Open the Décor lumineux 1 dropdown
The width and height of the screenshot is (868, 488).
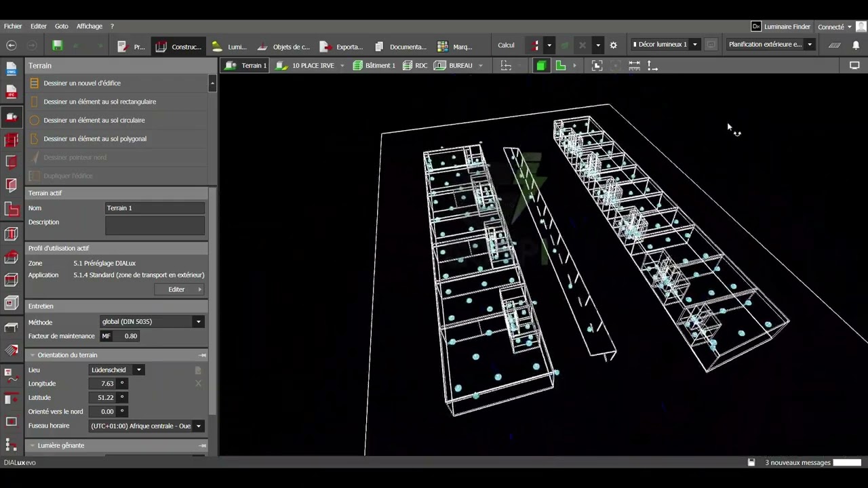665,45
